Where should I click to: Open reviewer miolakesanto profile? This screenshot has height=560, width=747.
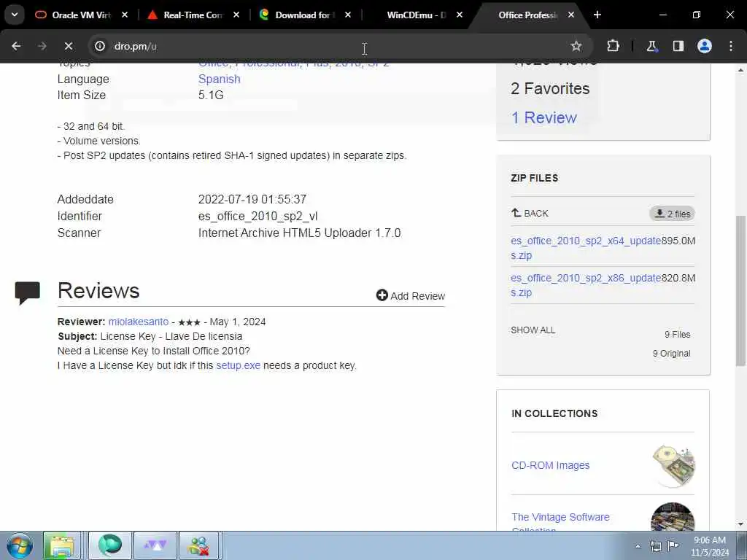pos(138,322)
